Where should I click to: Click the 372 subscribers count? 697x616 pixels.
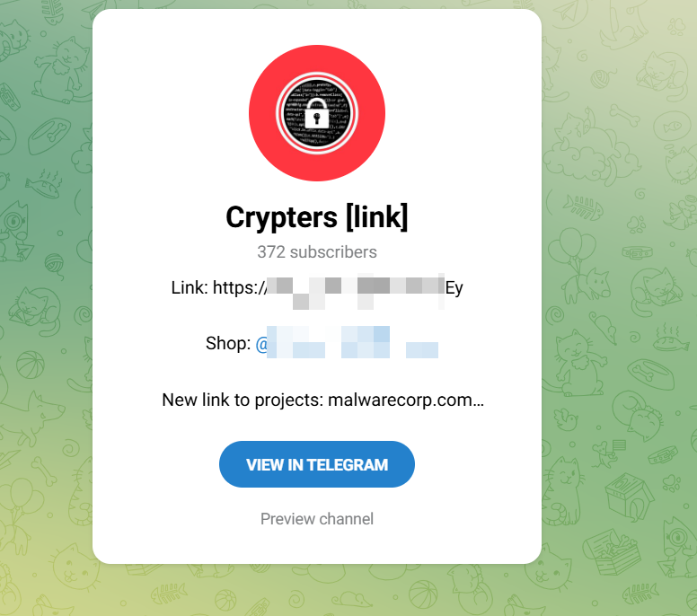[x=317, y=252]
